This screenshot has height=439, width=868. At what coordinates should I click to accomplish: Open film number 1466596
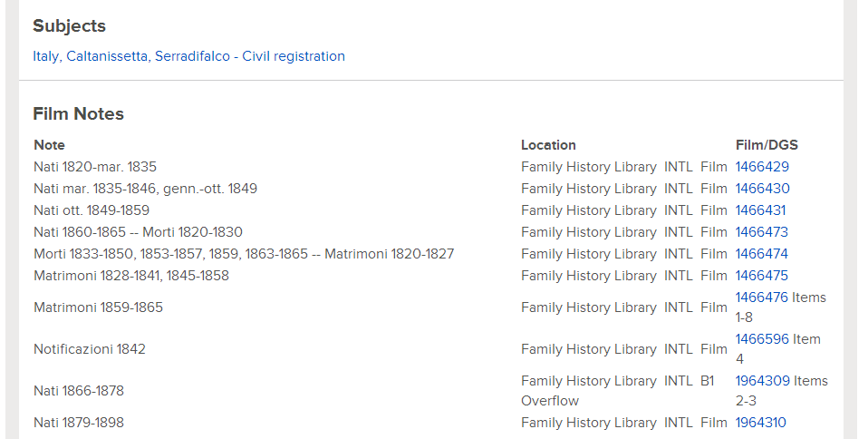click(762, 339)
